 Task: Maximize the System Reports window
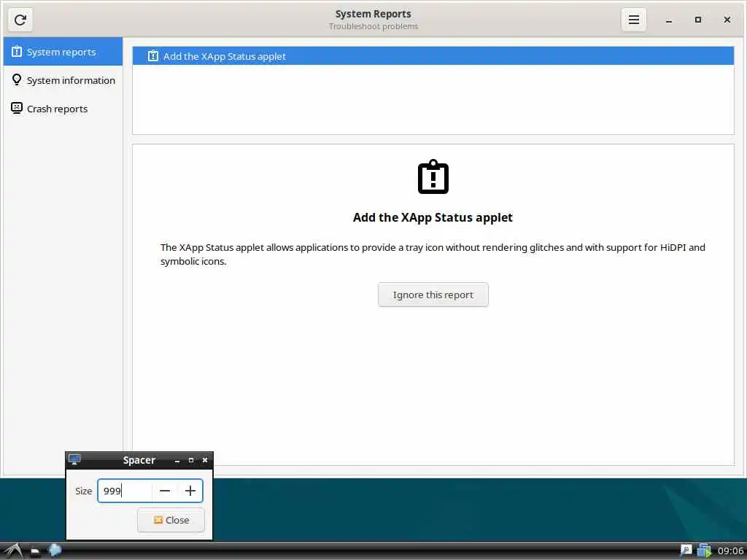[698, 20]
